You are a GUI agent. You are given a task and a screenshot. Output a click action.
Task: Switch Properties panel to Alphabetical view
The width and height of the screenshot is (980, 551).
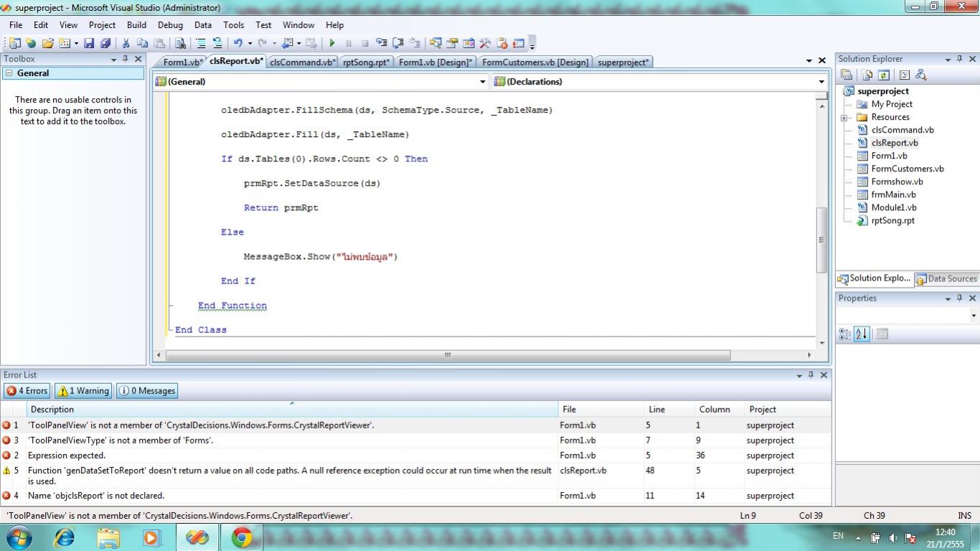pos(862,334)
